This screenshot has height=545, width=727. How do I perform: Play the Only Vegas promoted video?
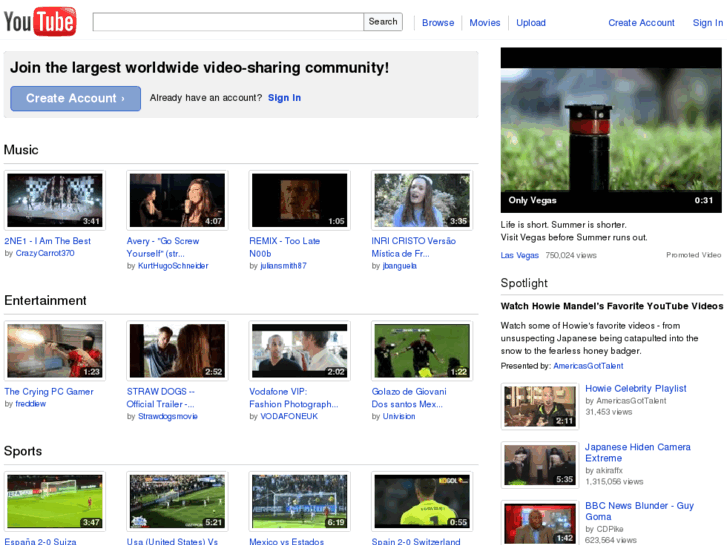(611, 130)
